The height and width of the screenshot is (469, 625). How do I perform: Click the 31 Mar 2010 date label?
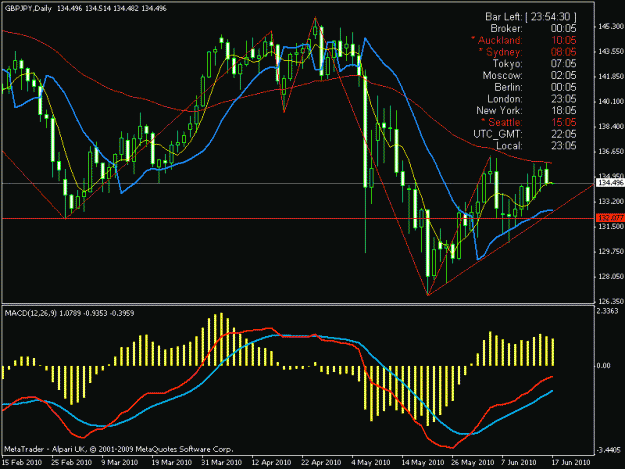click(x=222, y=462)
